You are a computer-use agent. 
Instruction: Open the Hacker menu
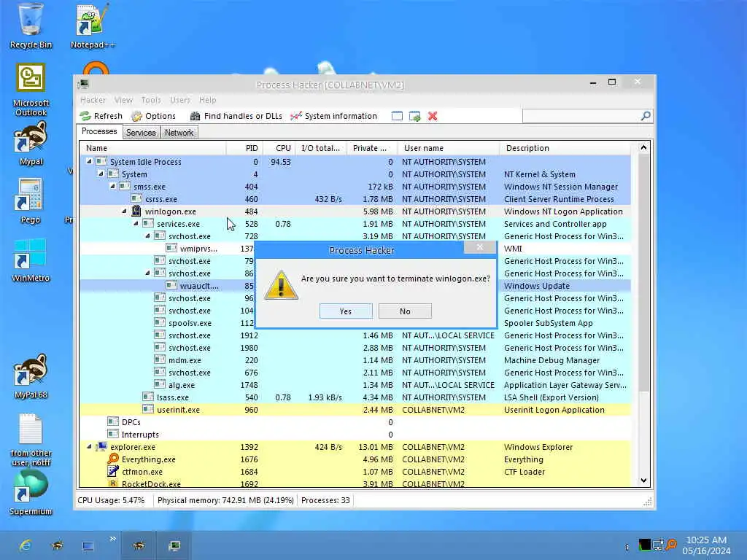click(93, 99)
